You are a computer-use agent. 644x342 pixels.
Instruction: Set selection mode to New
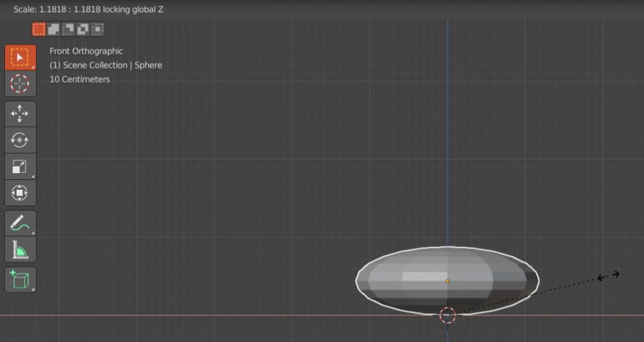coord(39,29)
